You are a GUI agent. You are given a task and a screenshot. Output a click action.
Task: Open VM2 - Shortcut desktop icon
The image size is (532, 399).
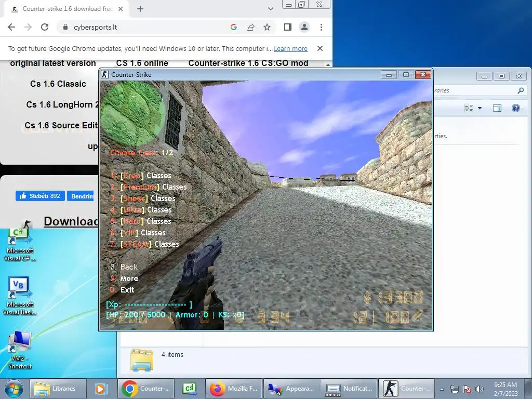click(20, 350)
